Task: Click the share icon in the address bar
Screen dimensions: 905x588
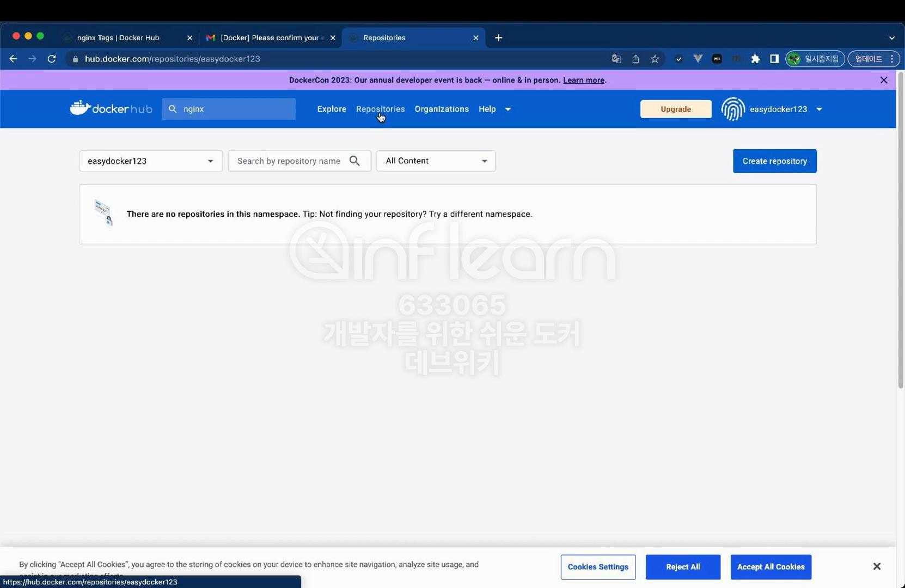Action: tap(635, 59)
